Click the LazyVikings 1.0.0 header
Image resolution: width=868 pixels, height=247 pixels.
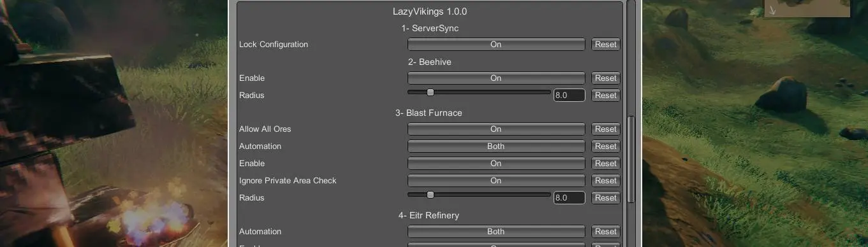430,11
